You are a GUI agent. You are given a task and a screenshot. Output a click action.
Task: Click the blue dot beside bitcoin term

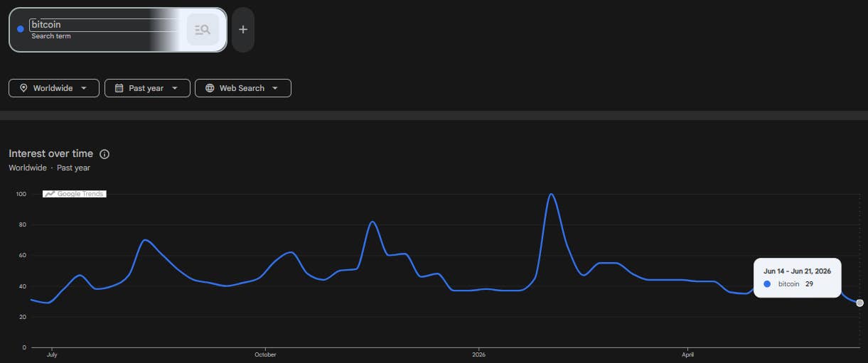(20, 29)
